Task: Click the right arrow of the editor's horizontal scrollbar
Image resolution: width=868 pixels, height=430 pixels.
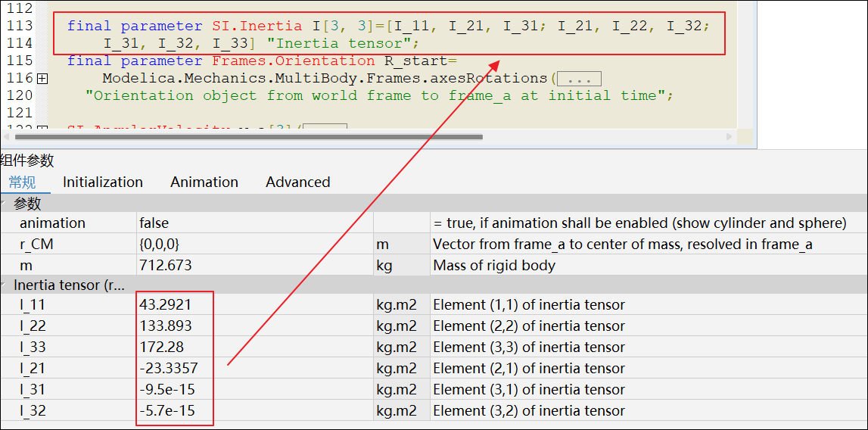Action: pyautogui.click(x=730, y=136)
